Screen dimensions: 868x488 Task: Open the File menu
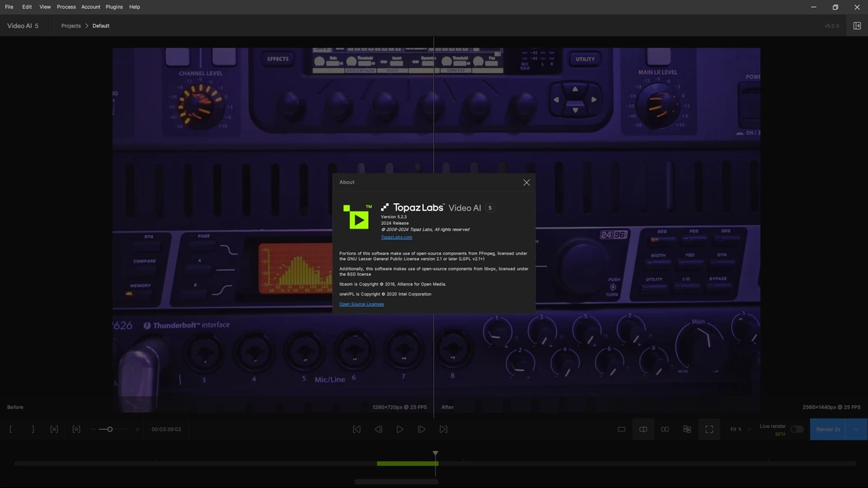9,7
